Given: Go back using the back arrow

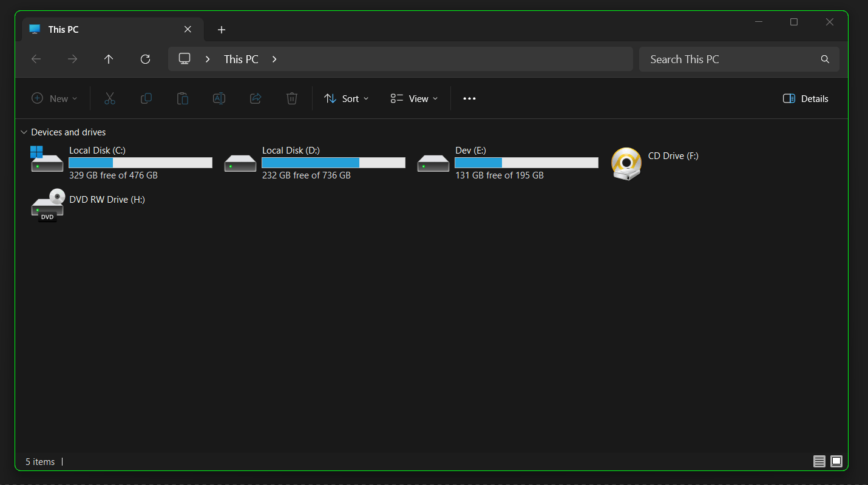Looking at the screenshot, I should coord(36,59).
